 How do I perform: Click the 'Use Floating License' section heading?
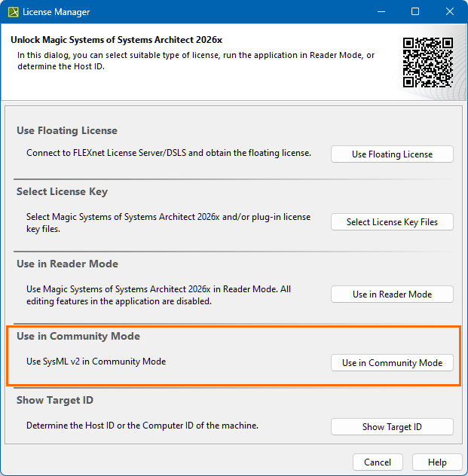coord(67,130)
